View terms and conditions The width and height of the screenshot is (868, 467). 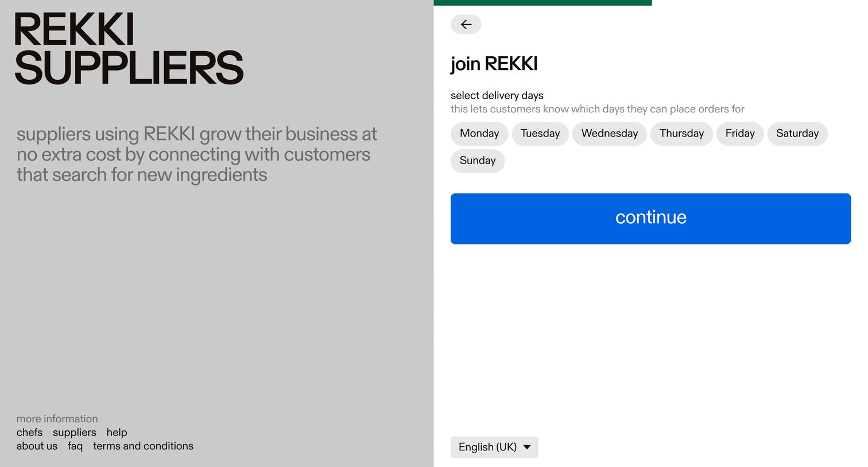pos(143,446)
